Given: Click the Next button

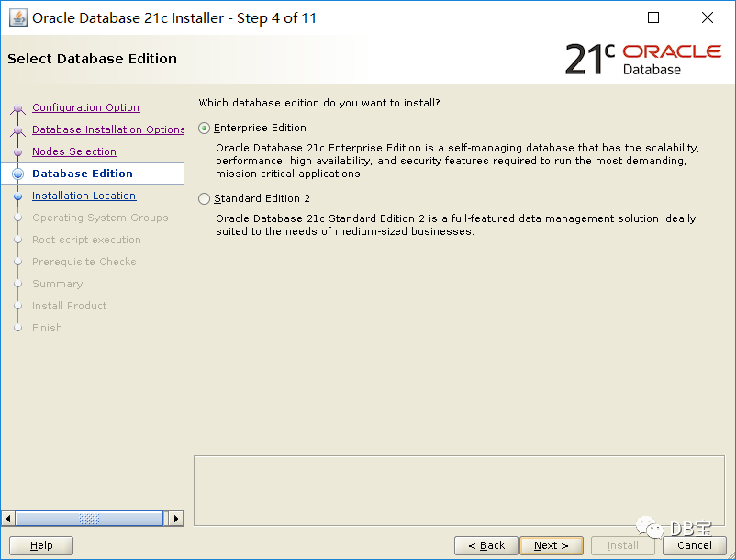Looking at the screenshot, I should 552,545.
